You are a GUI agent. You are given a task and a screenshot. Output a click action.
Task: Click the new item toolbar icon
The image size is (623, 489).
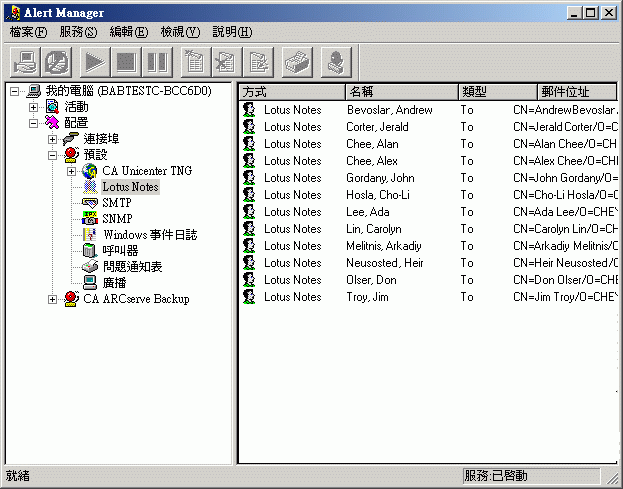tap(196, 62)
